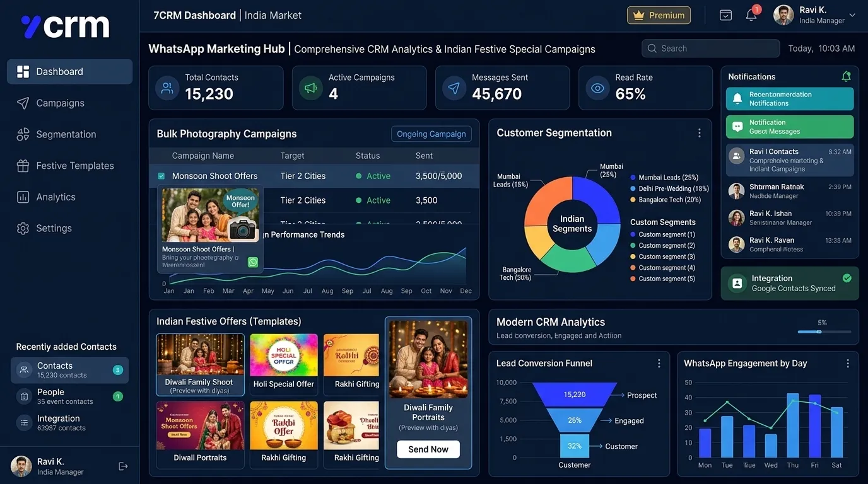Open the calendar icon in the top bar

tap(725, 15)
